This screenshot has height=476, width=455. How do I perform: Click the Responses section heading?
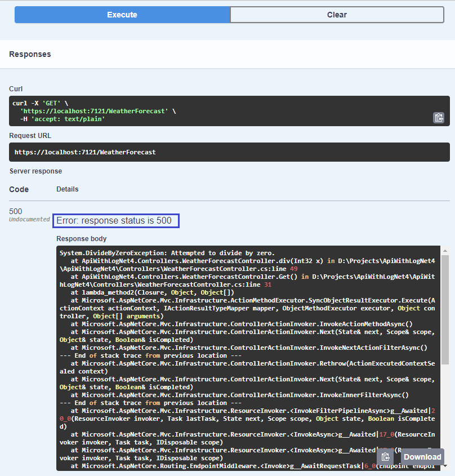pyautogui.click(x=30, y=54)
